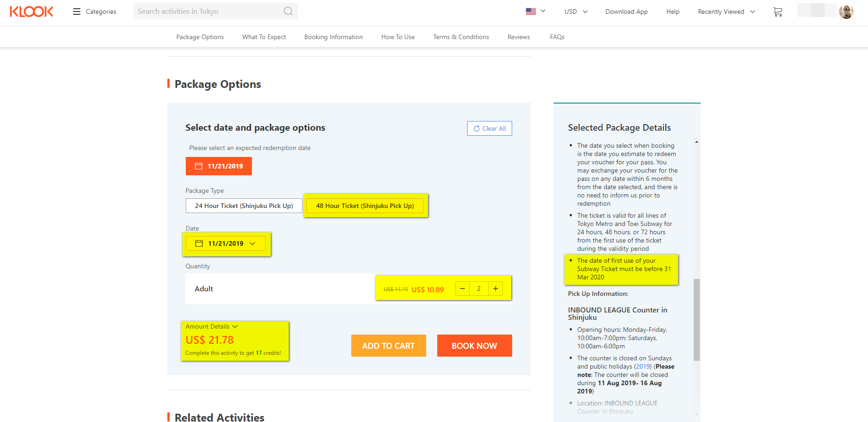Click the search magnifier icon
868x422 pixels.
tap(288, 11)
